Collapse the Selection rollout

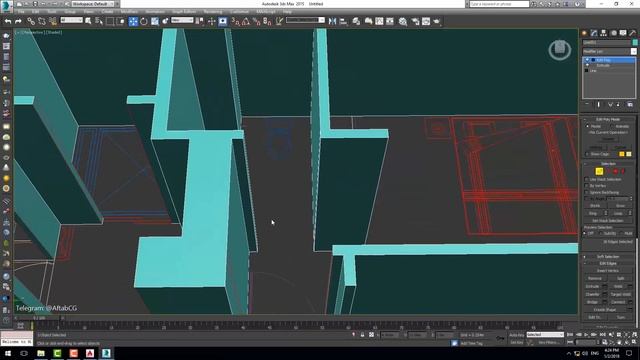point(608,164)
